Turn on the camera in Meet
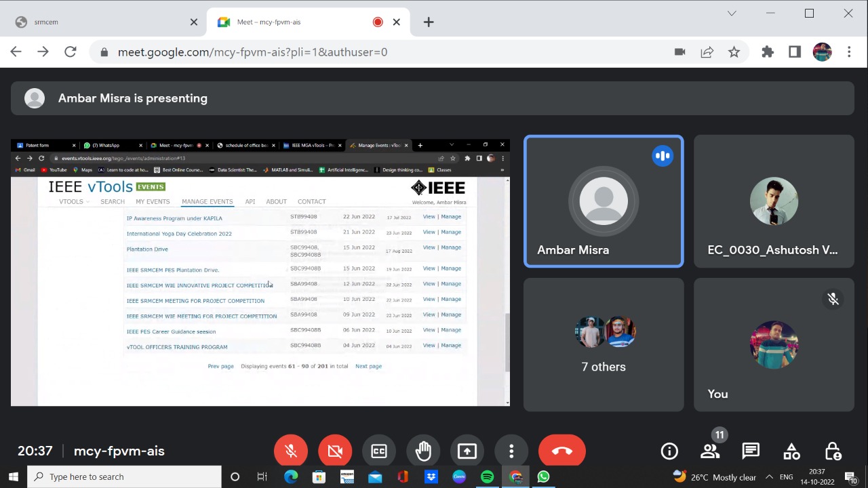The height and width of the screenshot is (488, 868). point(335,451)
